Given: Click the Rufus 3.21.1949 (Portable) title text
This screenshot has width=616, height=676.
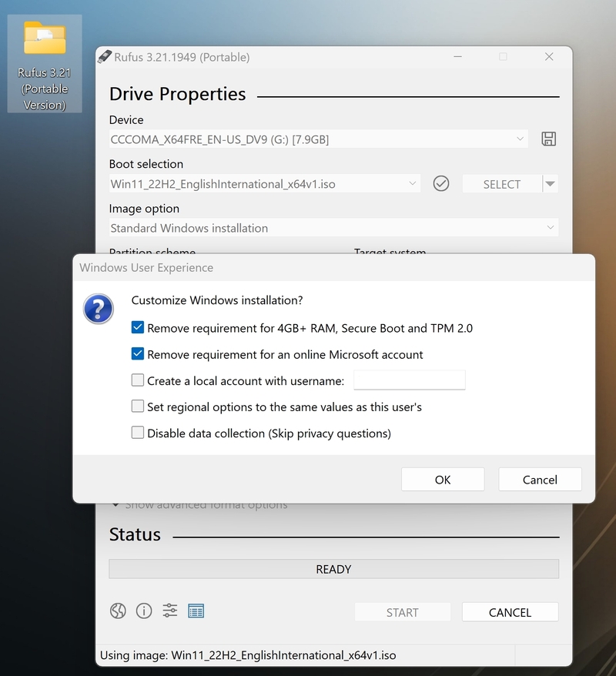Looking at the screenshot, I should click(182, 57).
